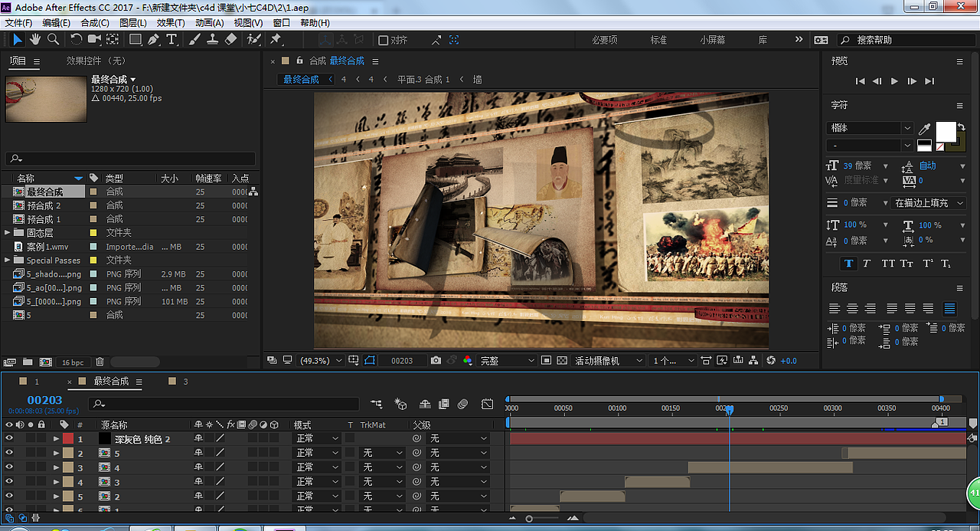Image resolution: width=980 pixels, height=531 pixels.
Task: Select the Pan Behind anchor point tool
Action: [x=113, y=39]
